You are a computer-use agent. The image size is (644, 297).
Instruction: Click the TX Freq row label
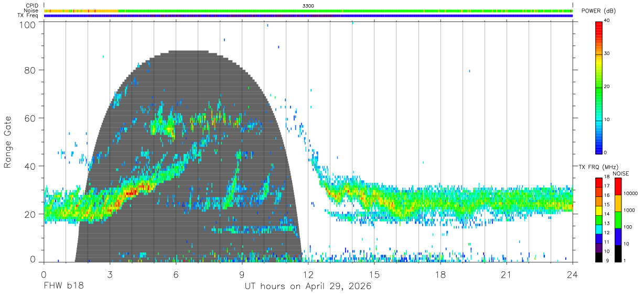[27, 16]
